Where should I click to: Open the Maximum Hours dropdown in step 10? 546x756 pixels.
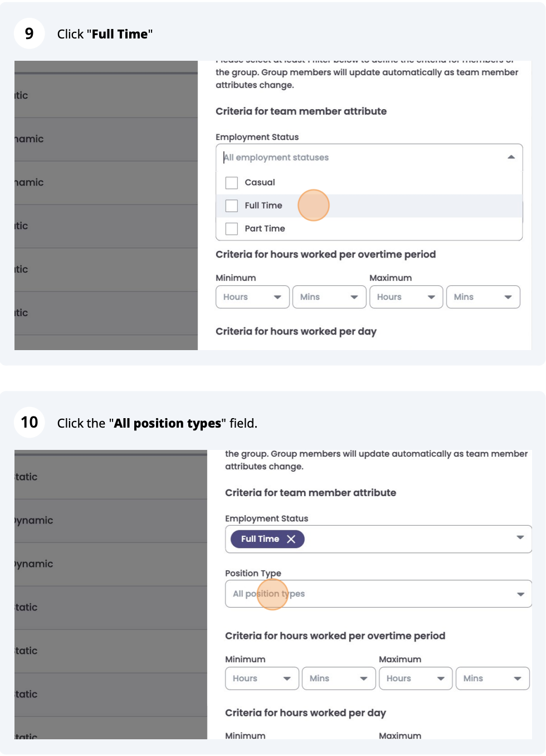[x=416, y=679]
